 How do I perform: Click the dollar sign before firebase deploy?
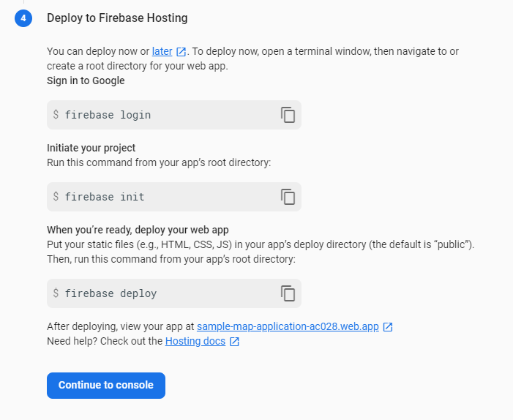[56, 293]
